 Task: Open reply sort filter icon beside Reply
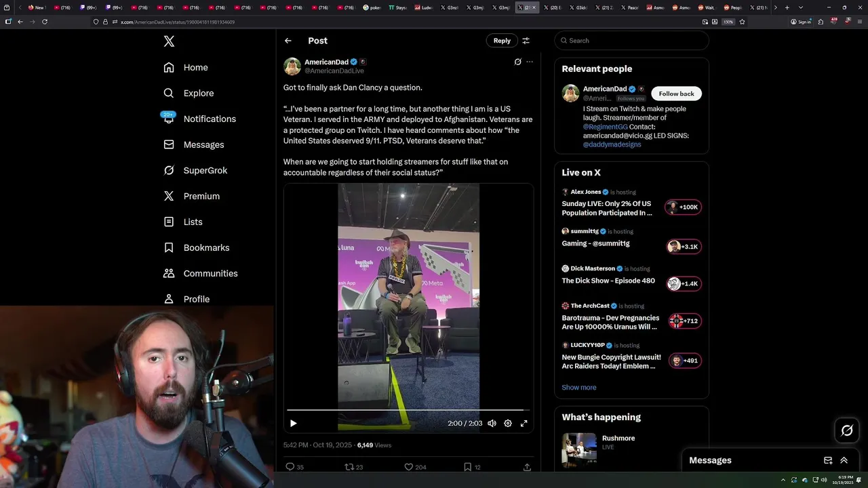pyautogui.click(x=526, y=41)
